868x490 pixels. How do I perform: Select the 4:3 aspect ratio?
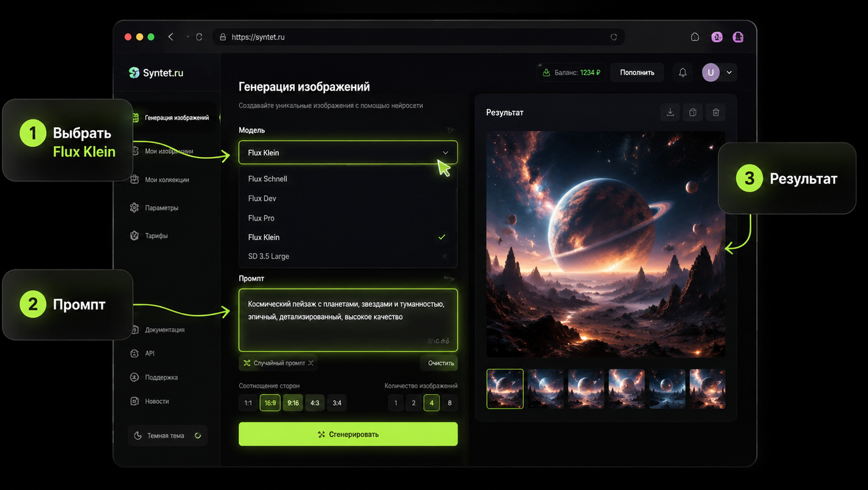(x=315, y=403)
